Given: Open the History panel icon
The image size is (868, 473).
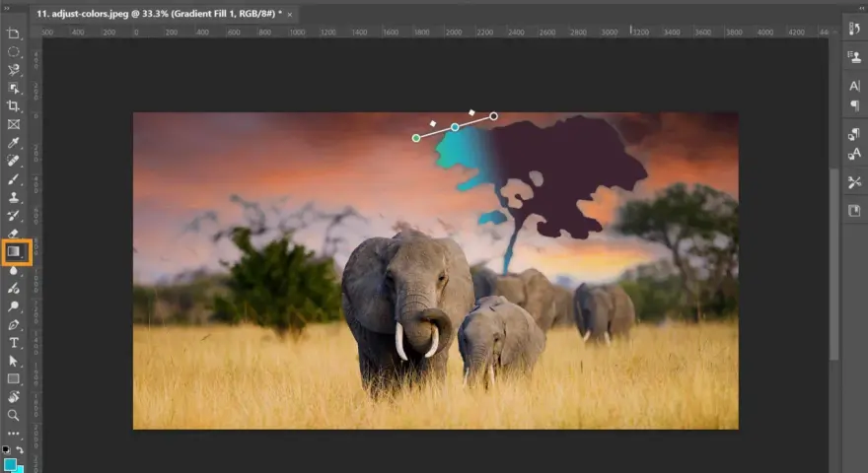Looking at the screenshot, I should click(x=854, y=29).
